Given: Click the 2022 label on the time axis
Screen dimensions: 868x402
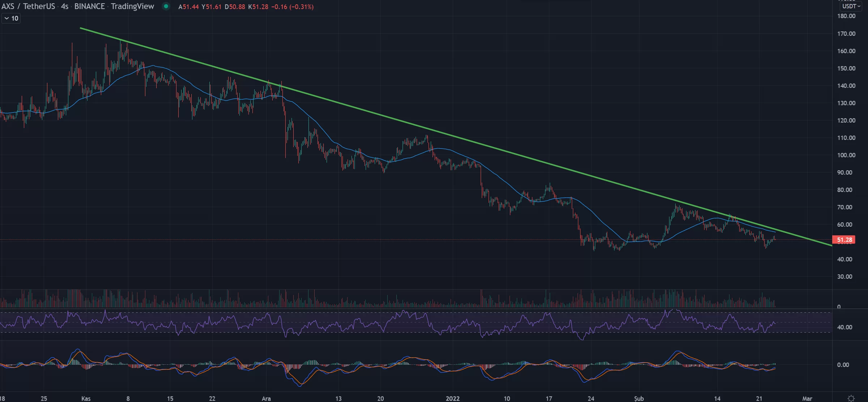Looking at the screenshot, I should (452, 398).
